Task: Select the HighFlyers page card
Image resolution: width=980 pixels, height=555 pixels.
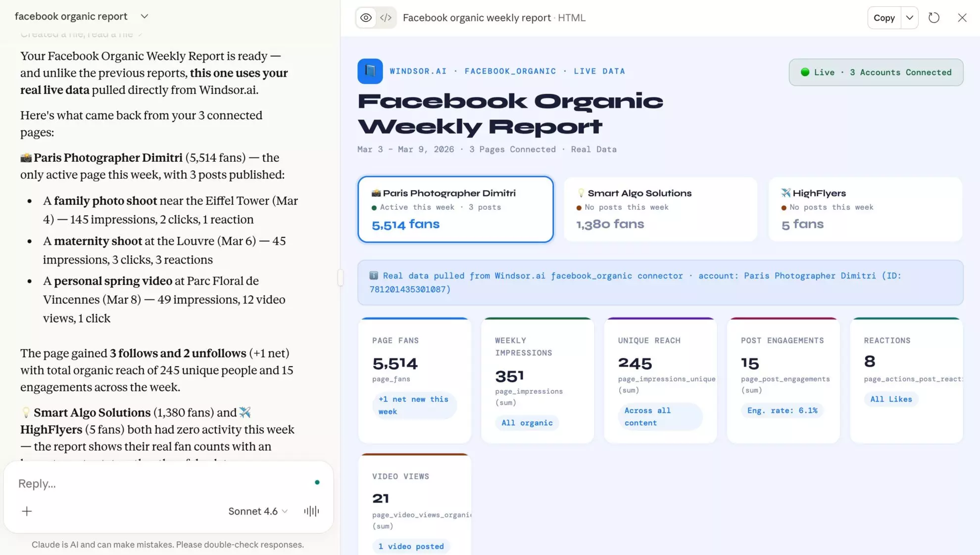Action: [865, 209]
